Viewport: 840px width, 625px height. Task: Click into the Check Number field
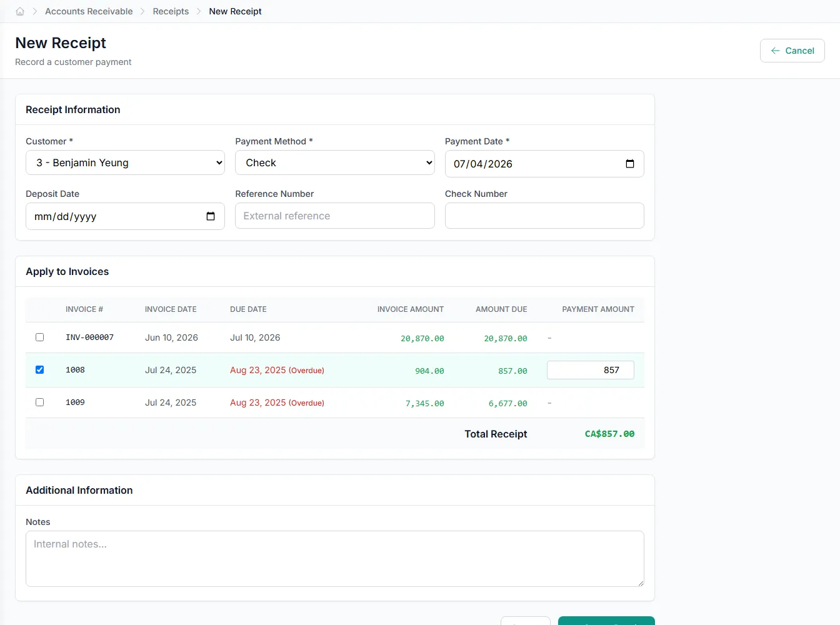click(x=544, y=216)
